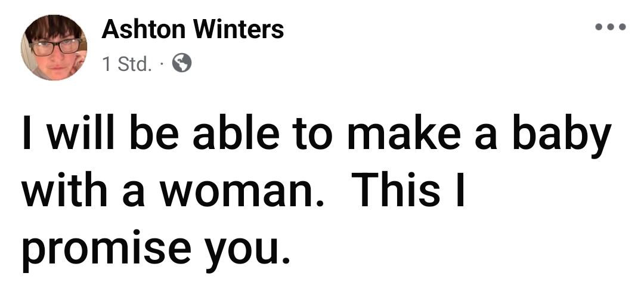Open Ashton Winters profile picture

[x=54, y=47]
